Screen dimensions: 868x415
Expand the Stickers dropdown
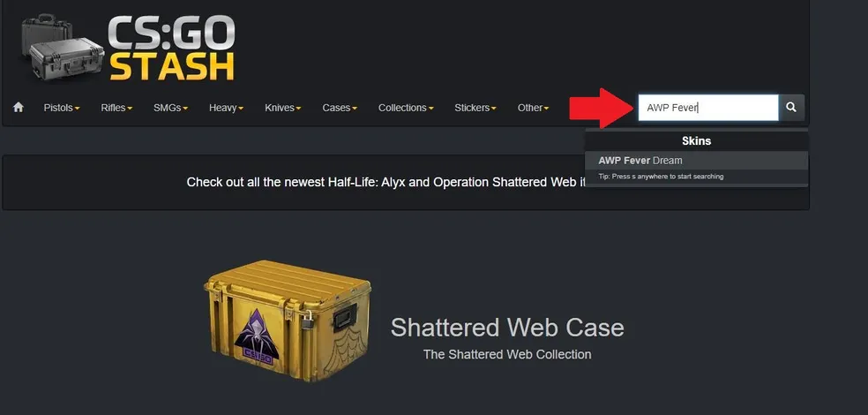475,108
